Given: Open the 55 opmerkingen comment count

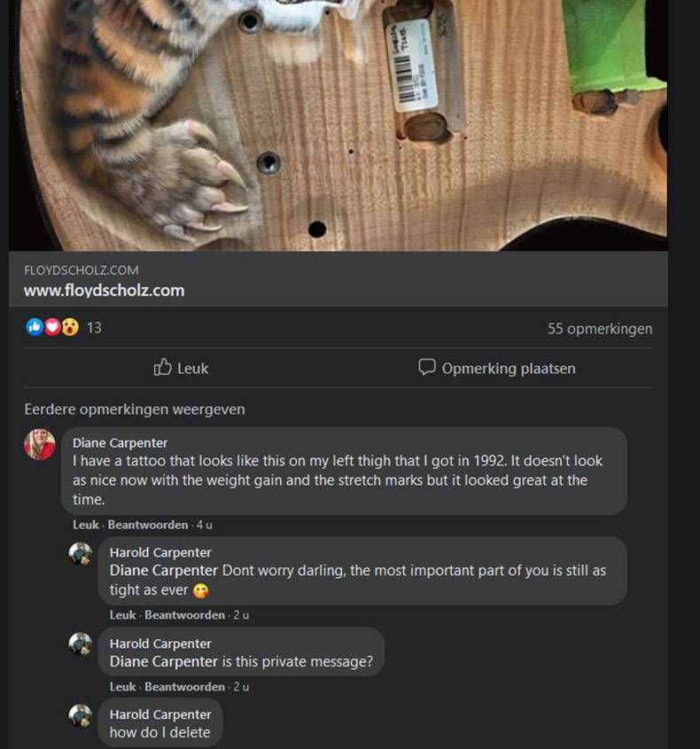Looking at the screenshot, I should [600, 329].
